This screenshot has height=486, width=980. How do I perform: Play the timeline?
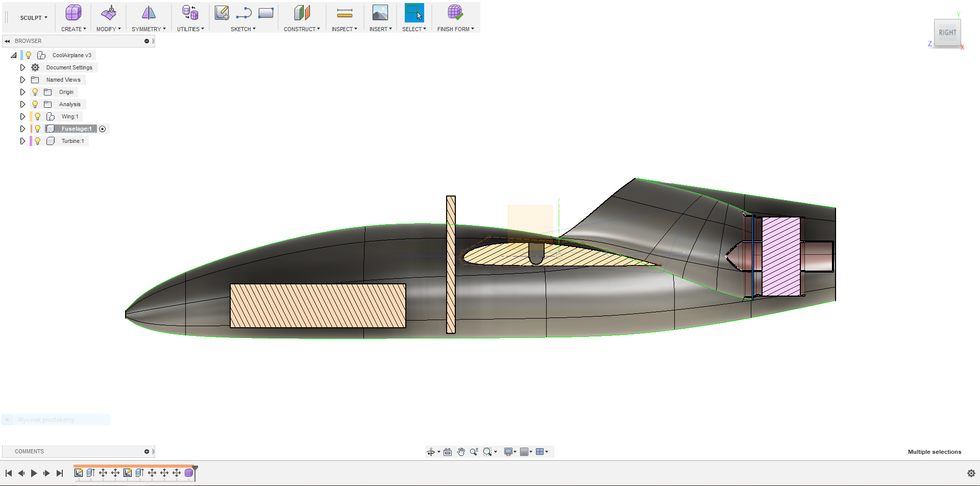click(x=34, y=473)
